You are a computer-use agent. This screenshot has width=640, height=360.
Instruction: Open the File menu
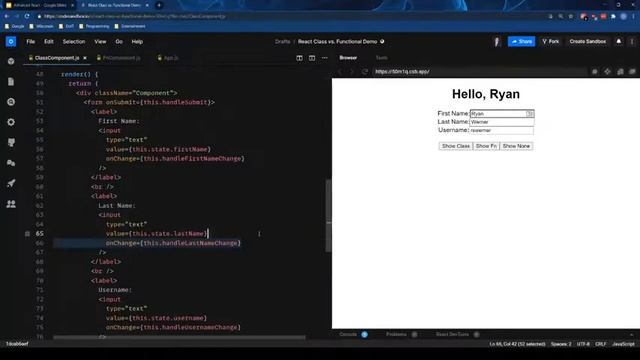(31, 42)
